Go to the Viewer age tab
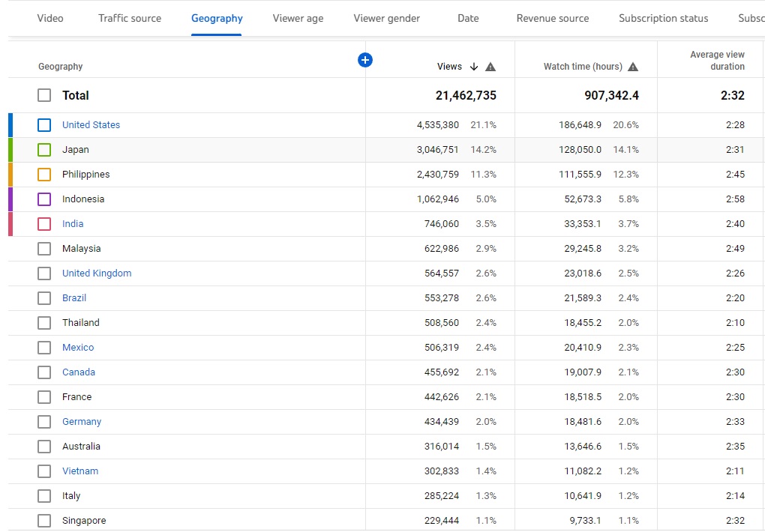Screen dimensions: 765x532 pyautogui.click(x=298, y=19)
